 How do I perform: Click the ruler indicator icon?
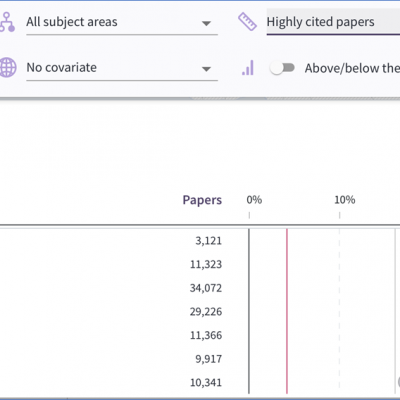coord(247,22)
